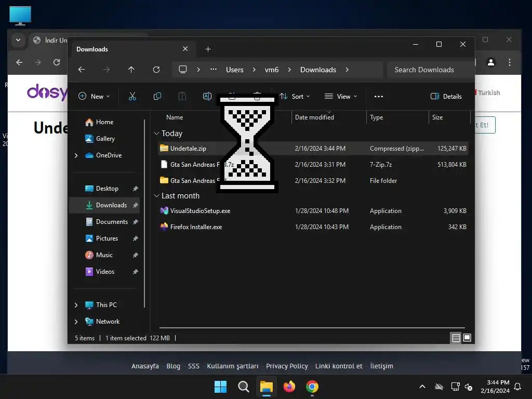Viewport: 532px width, 399px height.
Task: Click the Rename icon in toolbar
Action: (207, 96)
